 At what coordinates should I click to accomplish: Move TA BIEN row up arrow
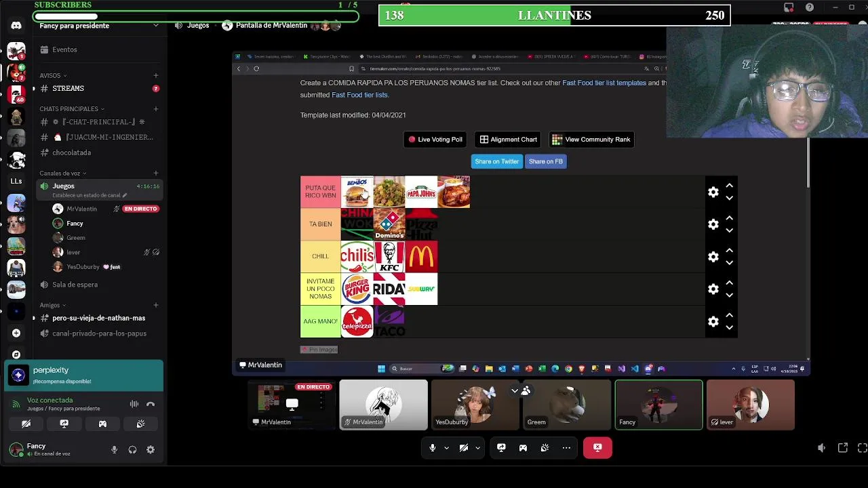point(730,218)
